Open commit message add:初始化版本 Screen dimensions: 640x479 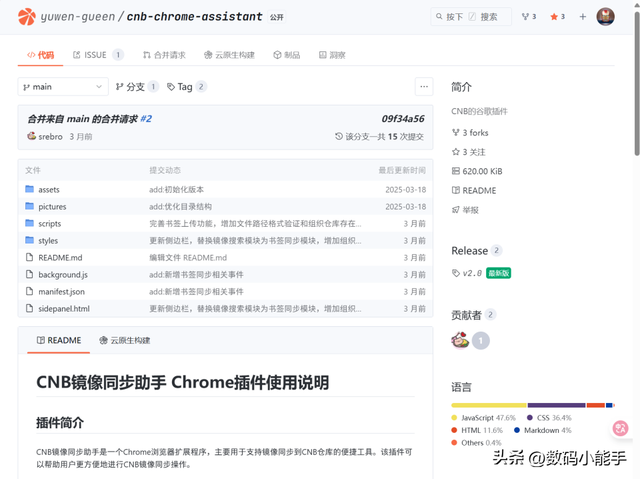tap(176, 190)
